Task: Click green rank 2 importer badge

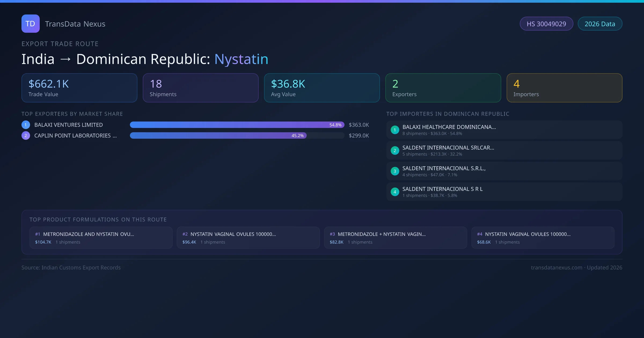Action: 395,150
